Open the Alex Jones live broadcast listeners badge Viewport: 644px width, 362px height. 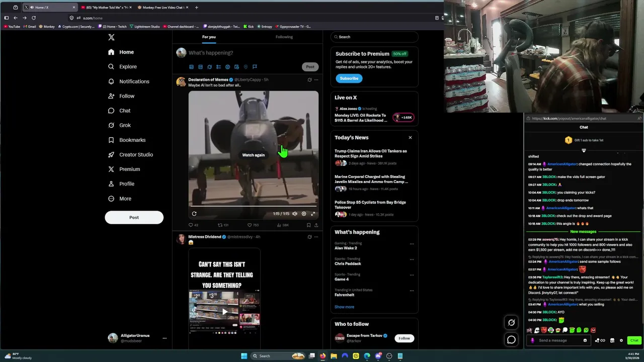click(403, 118)
